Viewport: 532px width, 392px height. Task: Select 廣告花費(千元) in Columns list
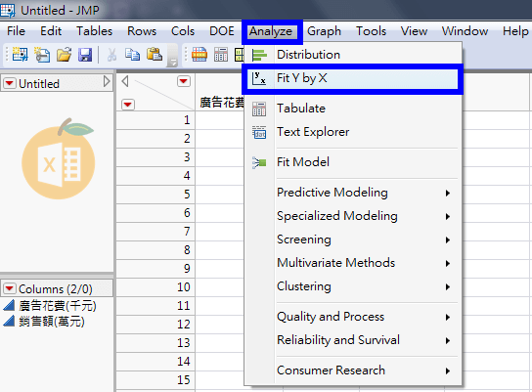click(x=58, y=306)
